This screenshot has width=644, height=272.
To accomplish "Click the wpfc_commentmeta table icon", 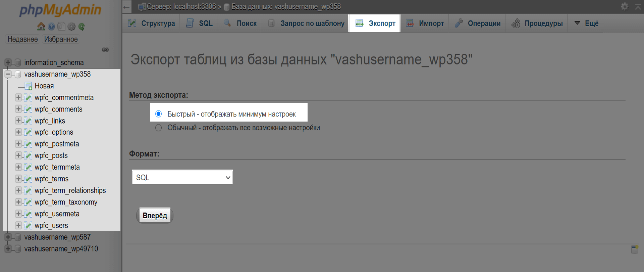I will [x=29, y=98].
